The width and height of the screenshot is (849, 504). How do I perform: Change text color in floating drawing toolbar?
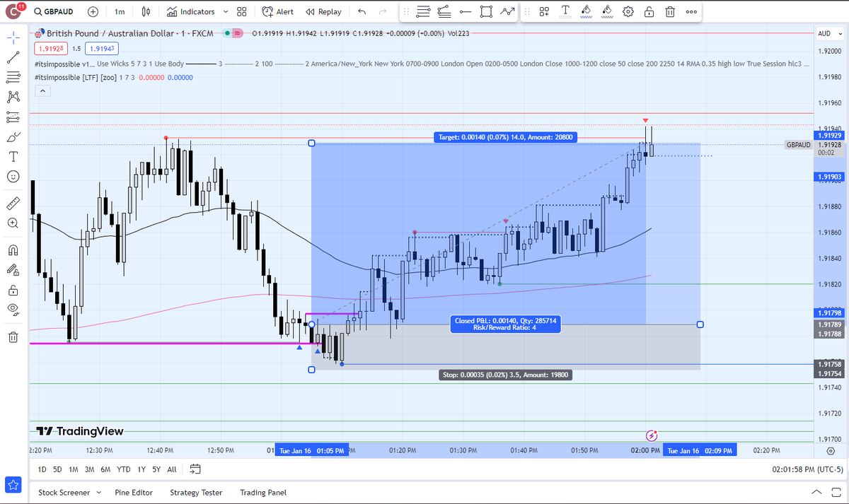[565, 12]
